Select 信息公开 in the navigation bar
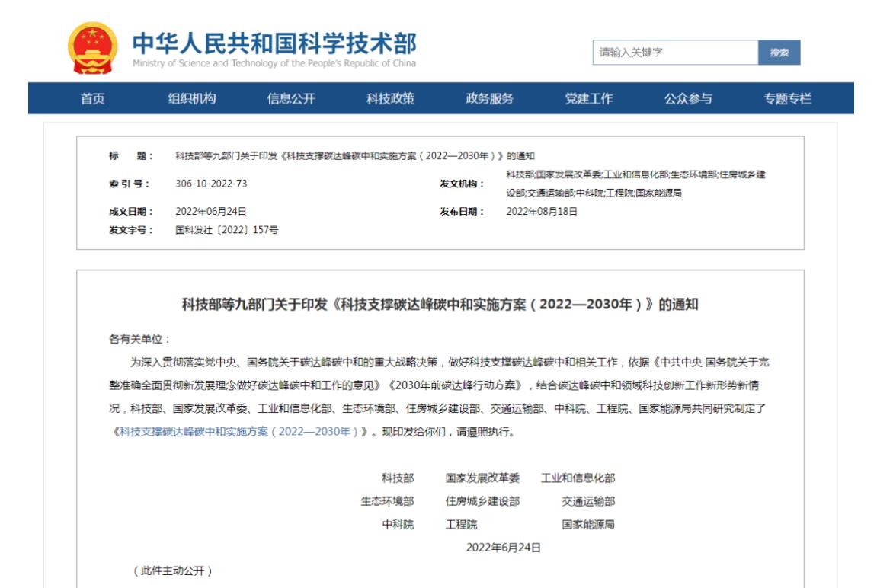The width and height of the screenshot is (877, 588). (x=290, y=98)
